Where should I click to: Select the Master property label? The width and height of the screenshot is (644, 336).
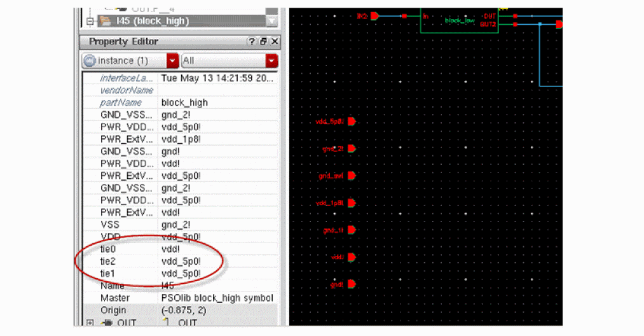[x=114, y=298]
